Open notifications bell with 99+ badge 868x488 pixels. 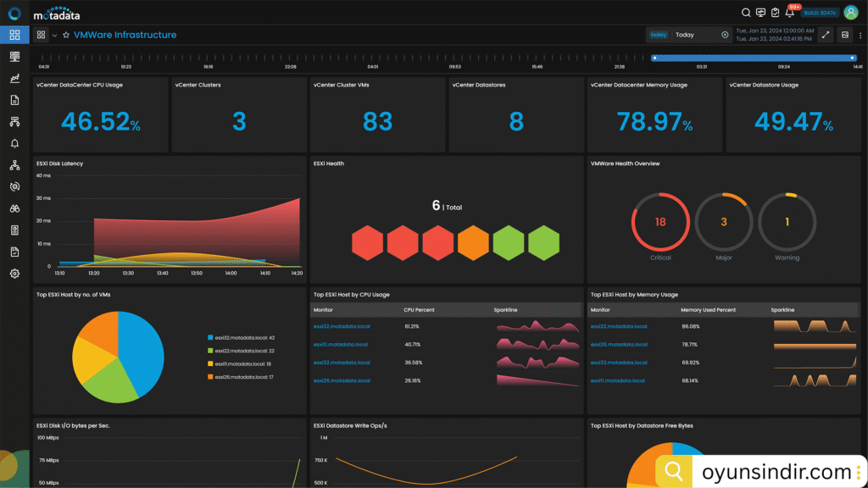coord(789,13)
